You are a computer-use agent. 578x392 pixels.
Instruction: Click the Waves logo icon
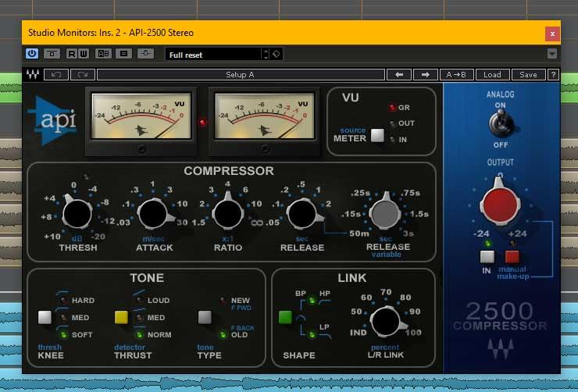point(33,74)
